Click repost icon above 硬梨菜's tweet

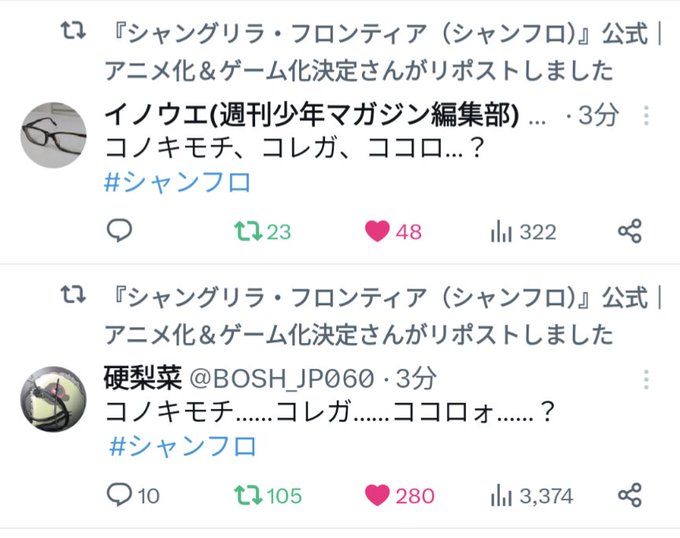point(73,295)
